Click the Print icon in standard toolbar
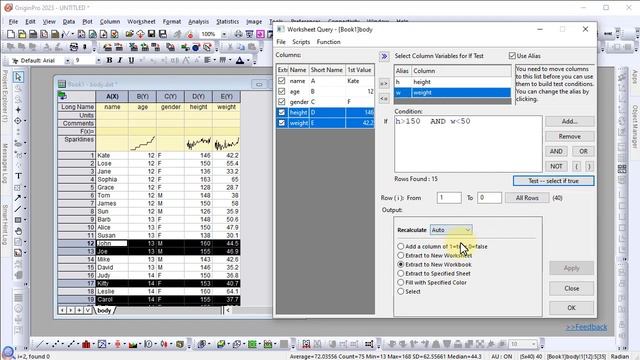640x360 pixels. coord(238,34)
